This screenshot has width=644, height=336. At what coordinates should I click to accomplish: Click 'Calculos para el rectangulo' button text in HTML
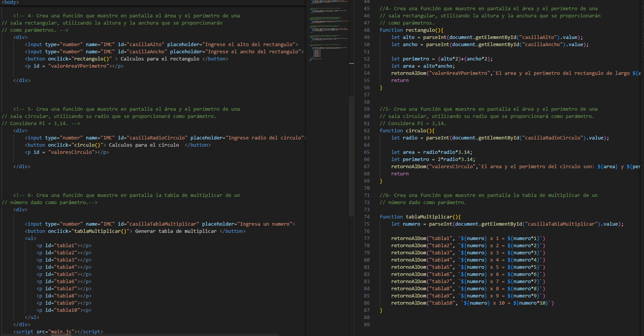tap(160, 59)
